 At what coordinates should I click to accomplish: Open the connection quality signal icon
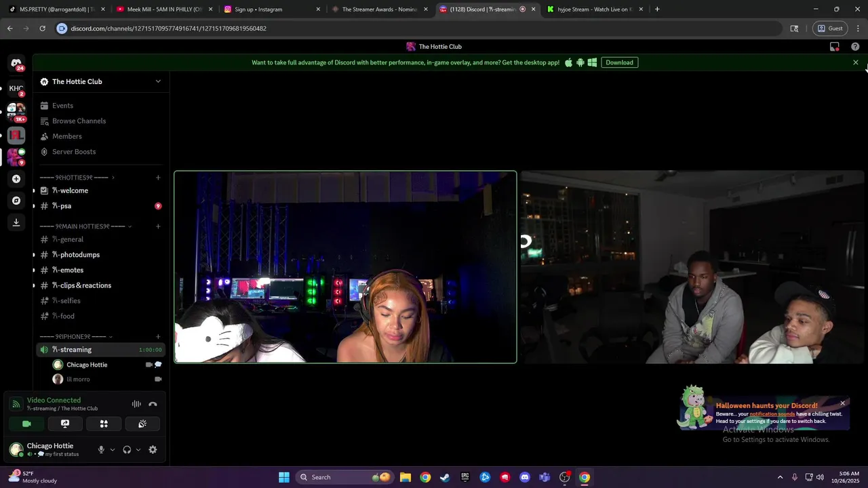click(x=16, y=404)
